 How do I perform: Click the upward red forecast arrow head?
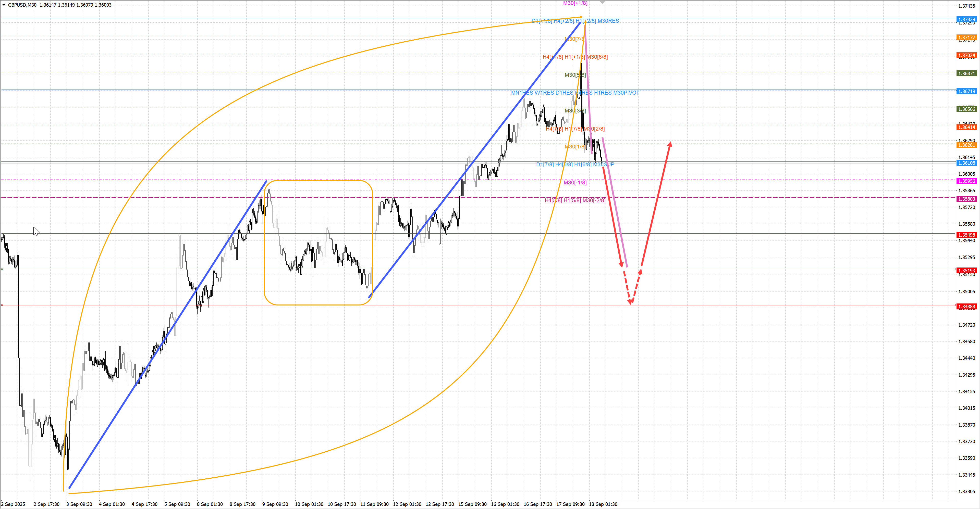670,144
